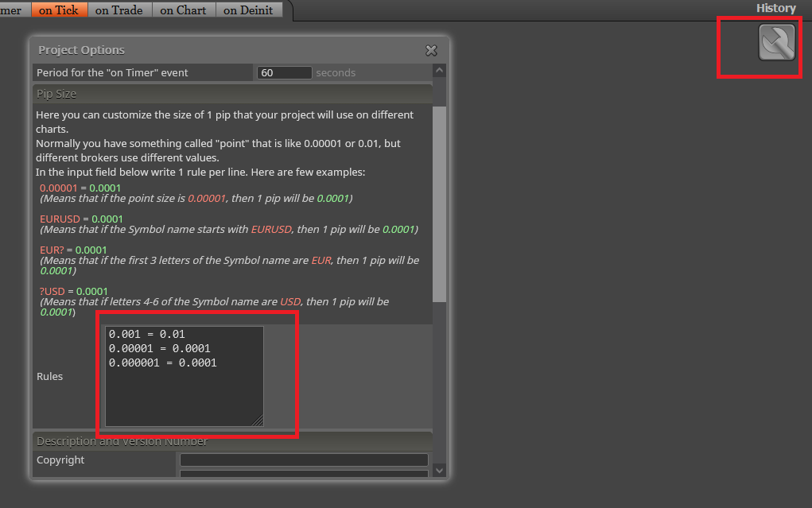Click the 'EUR? = 0.0001' example text
Viewport: 812px width, 508px height.
73,250
